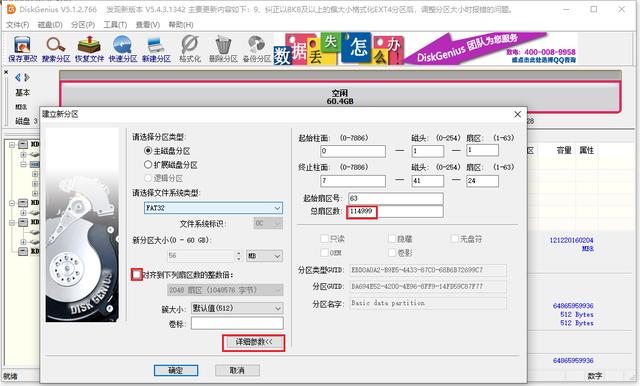Open the 文件系统标识 0C dropdown
The image size is (640, 386).
point(268,223)
